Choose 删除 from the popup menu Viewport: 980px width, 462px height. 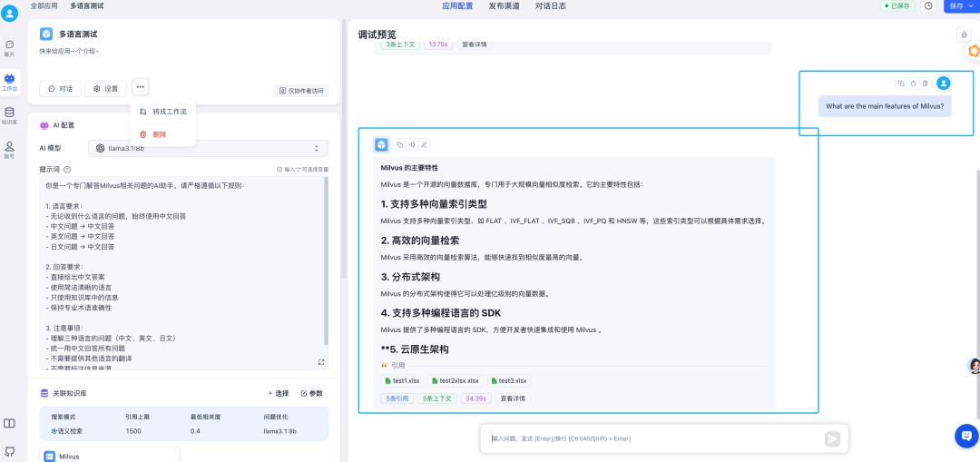click(163, 134)
